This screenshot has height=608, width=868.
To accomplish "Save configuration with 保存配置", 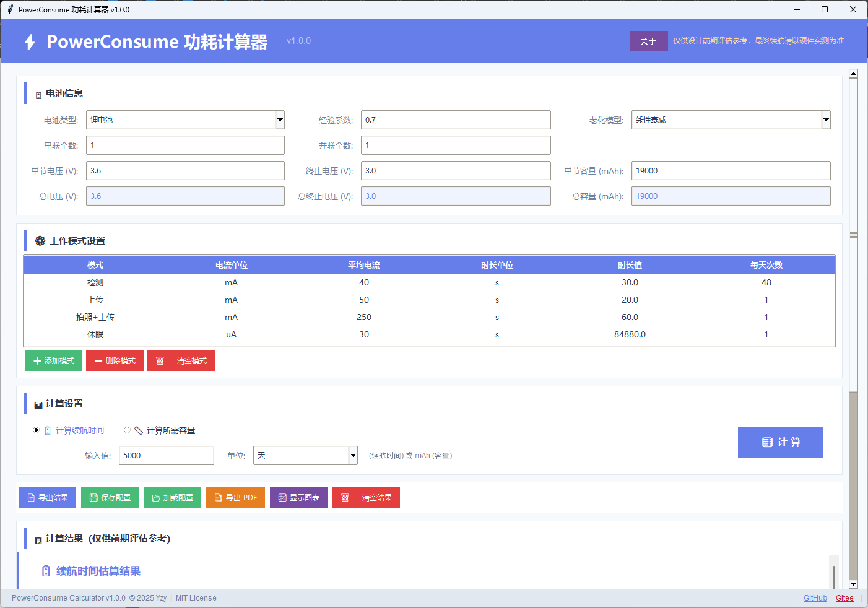I will pyautogui.click(x=110, y=498).
